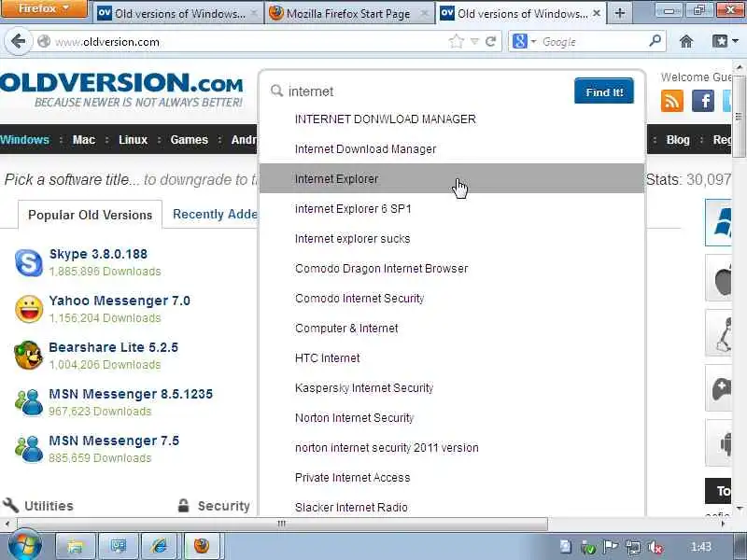
Task: Choose Norton Internet Security suggestion
Action: pyautogui.click(x=452, y=418)
